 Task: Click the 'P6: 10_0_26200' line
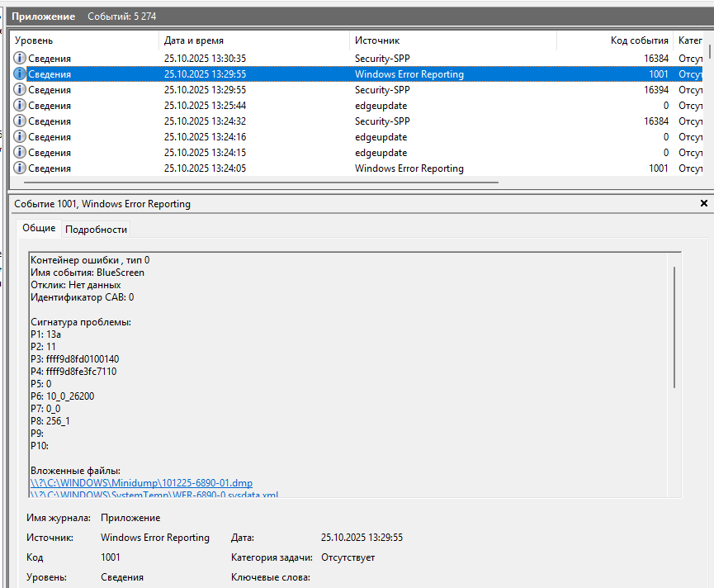pos(63,396)
